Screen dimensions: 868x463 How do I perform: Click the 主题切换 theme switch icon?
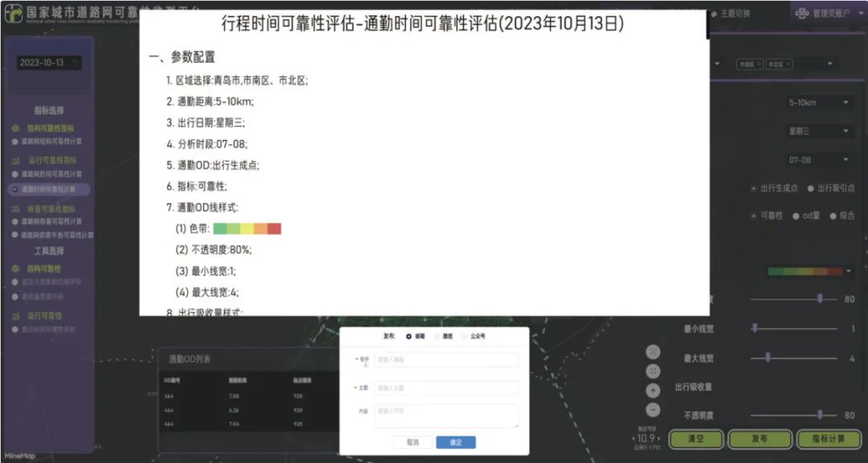[714, 14]
